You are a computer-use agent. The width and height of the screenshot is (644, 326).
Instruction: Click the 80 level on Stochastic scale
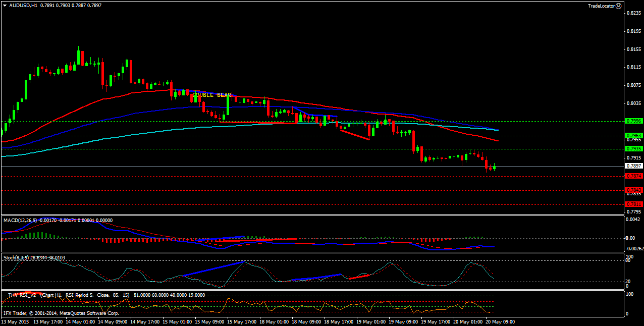pos(628,261)
